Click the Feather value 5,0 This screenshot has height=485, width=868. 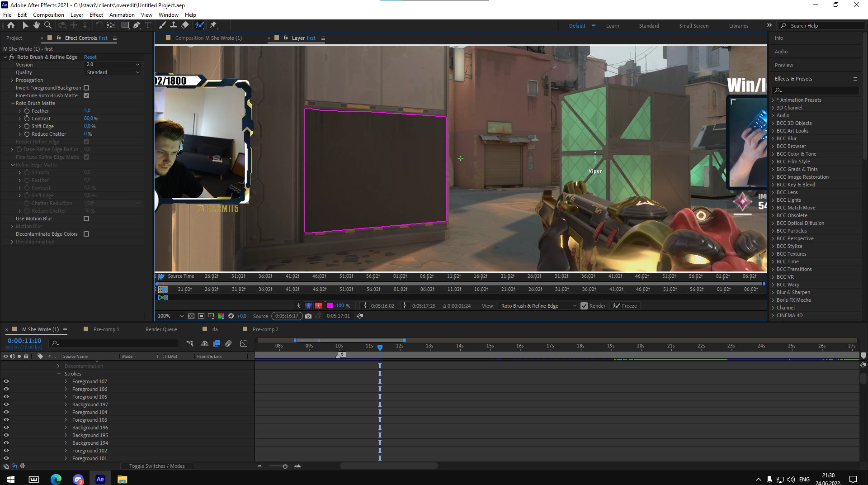pos(87,111)
